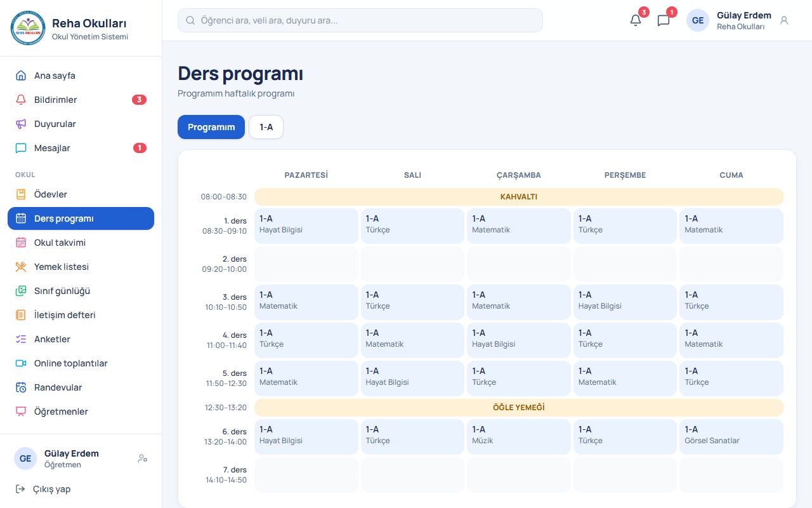Click the user profile icon beside Gülay Erdem in the header
Screen dimensions: 812x508
[x=784, y=20]
